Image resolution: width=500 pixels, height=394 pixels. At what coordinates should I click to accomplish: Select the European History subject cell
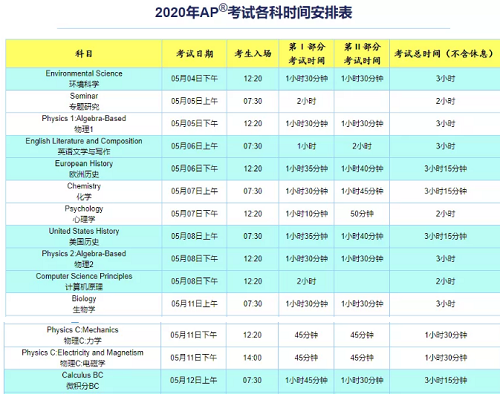[84, 169]
